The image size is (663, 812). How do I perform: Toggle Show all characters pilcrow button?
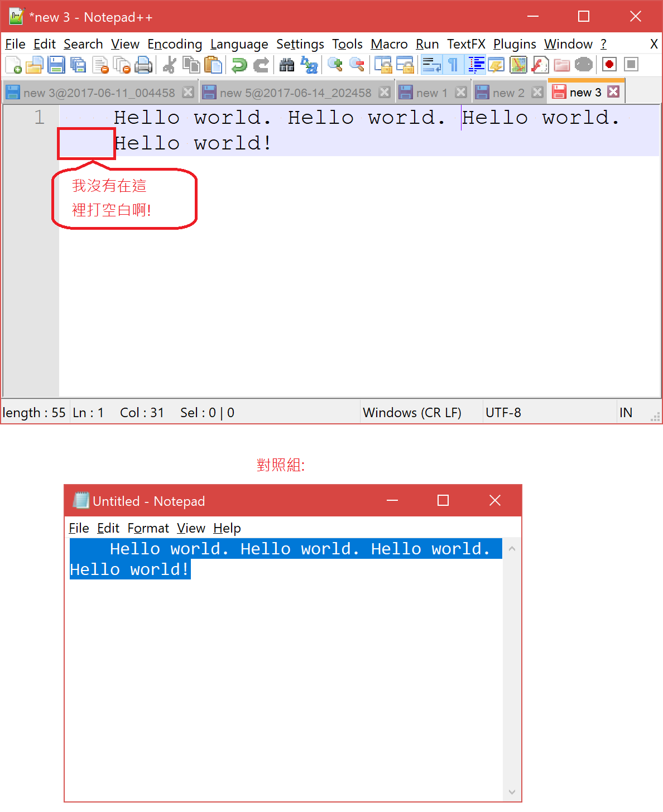[453, 65]
